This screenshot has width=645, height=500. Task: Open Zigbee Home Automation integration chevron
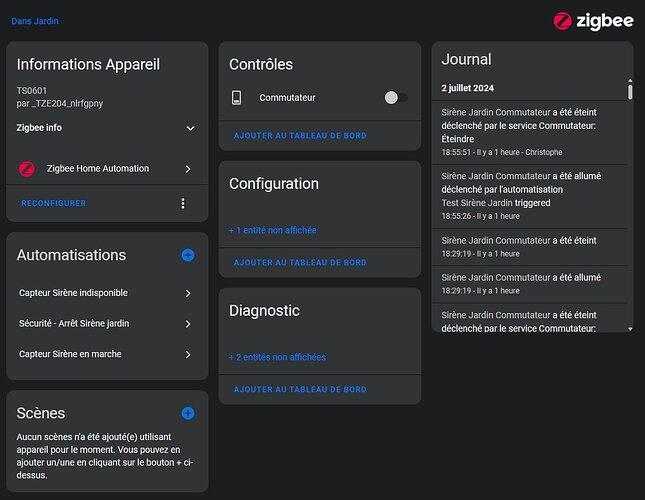pos(188,170)
